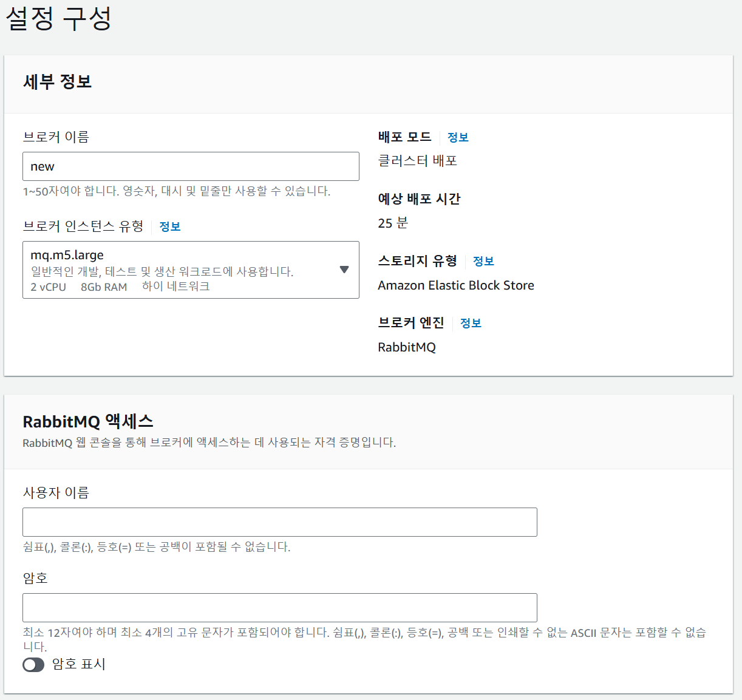Click the 브로커 이름 field label

(x=56, y=137)
